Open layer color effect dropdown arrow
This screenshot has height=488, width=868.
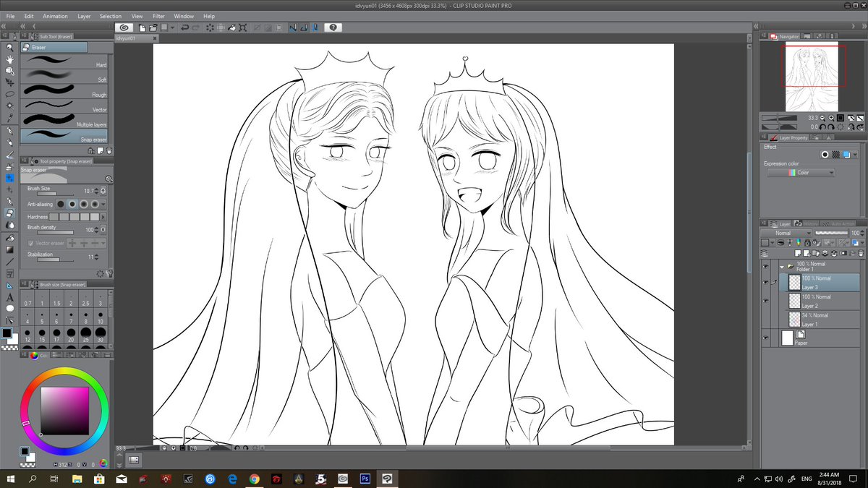tap(855, 154)
